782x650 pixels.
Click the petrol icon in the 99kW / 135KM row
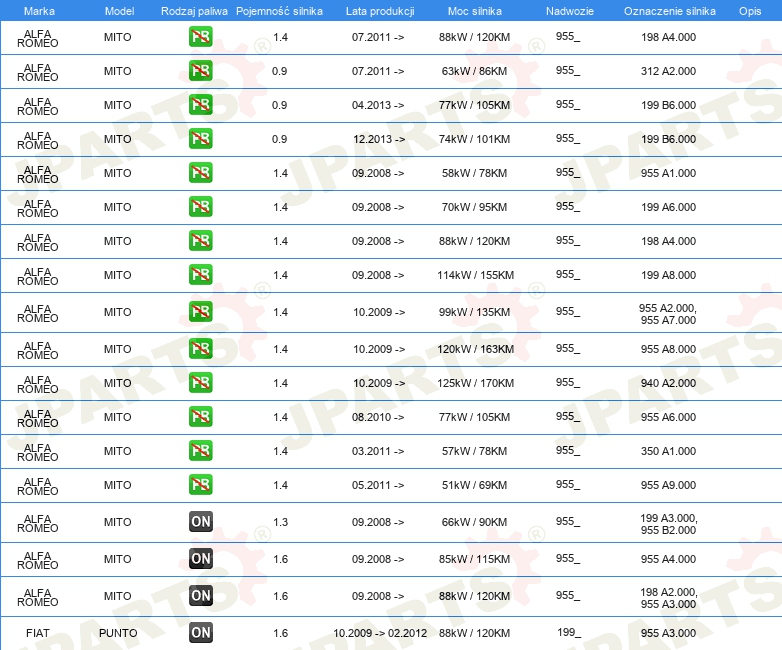[200, 312]
